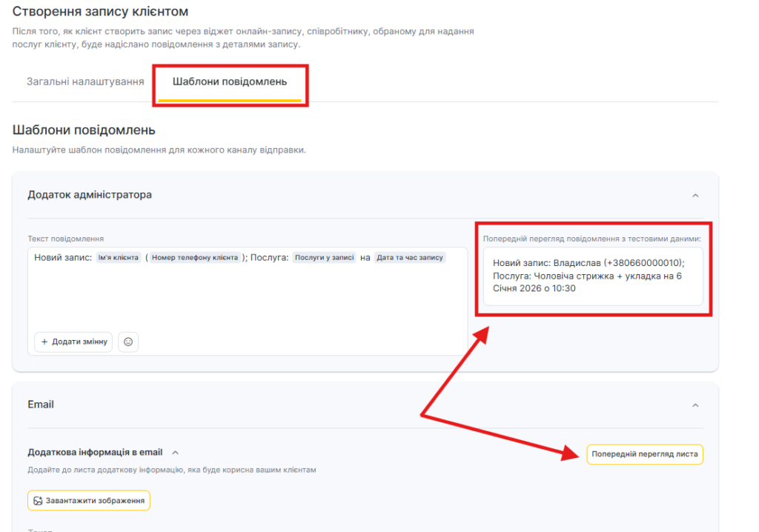Click the Email section title
This screenshot has width=759, height=532.
click(x=41, y=405)
